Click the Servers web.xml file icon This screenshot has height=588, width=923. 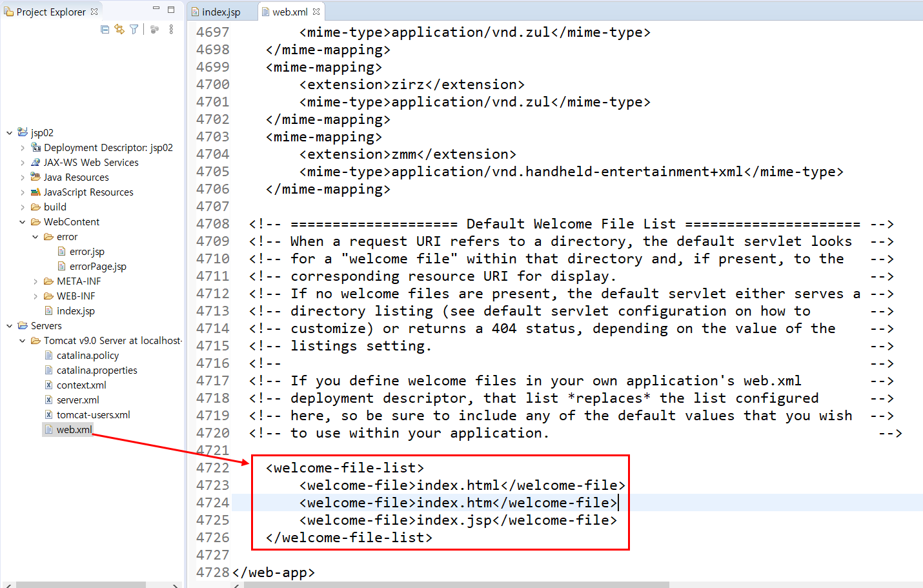coord(49,430)
